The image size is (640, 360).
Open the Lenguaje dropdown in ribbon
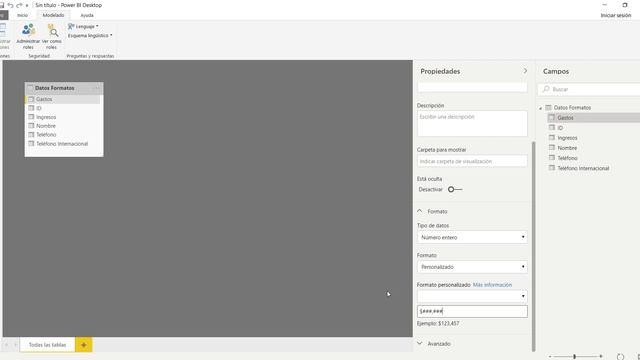point(83,26)
